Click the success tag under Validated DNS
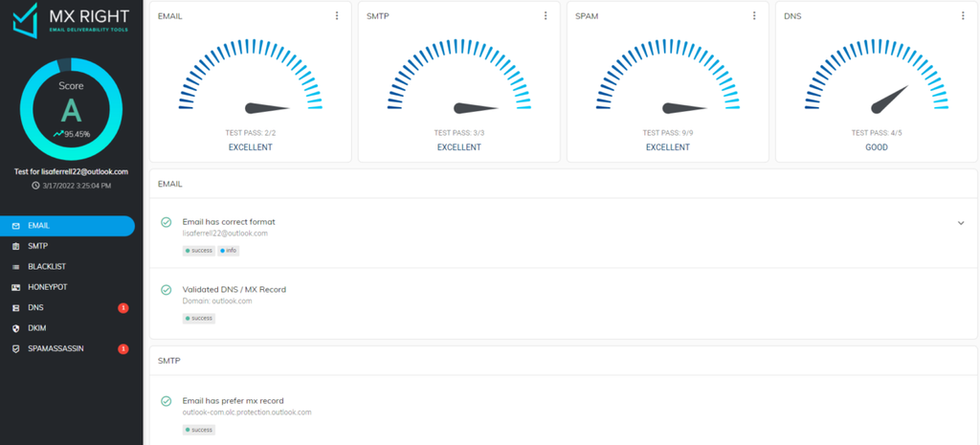Viewport: 980px width, 445px height. coord(199,318)
